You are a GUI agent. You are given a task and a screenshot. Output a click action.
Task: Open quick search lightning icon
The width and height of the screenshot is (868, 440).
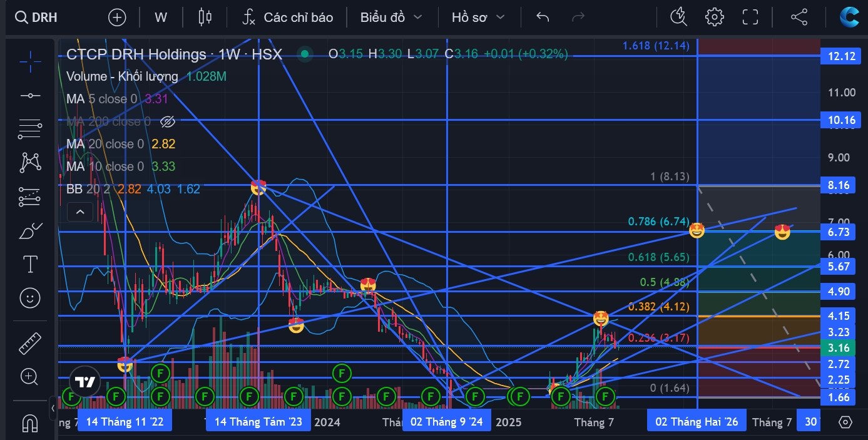(678, 17)
